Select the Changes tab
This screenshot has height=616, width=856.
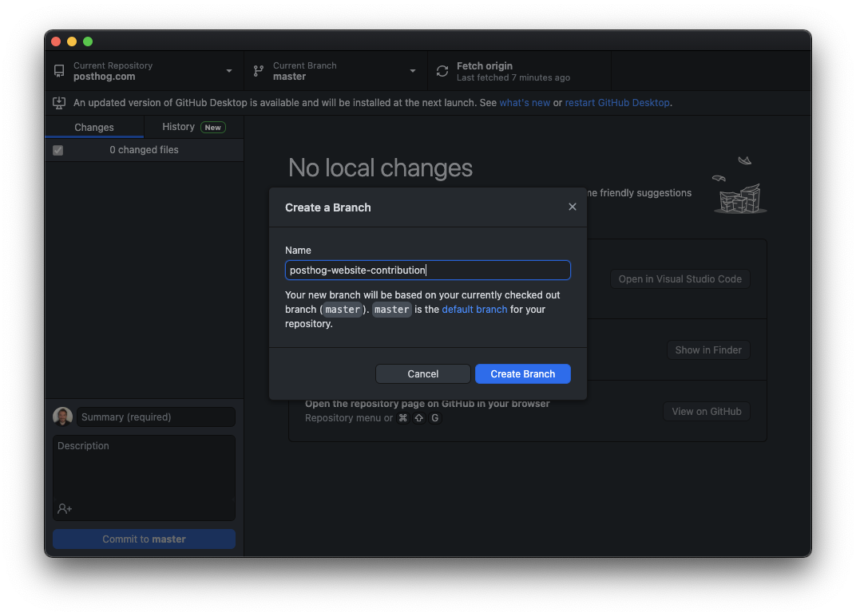93,127
